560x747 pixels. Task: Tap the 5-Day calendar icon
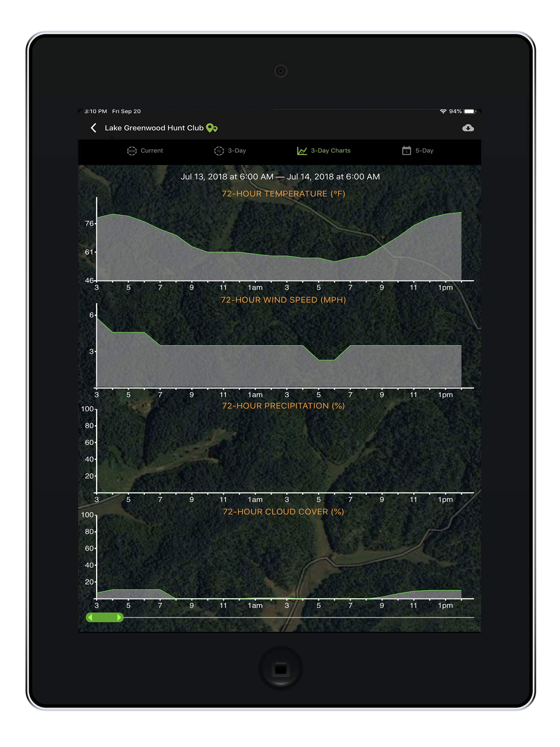[406, 151]
